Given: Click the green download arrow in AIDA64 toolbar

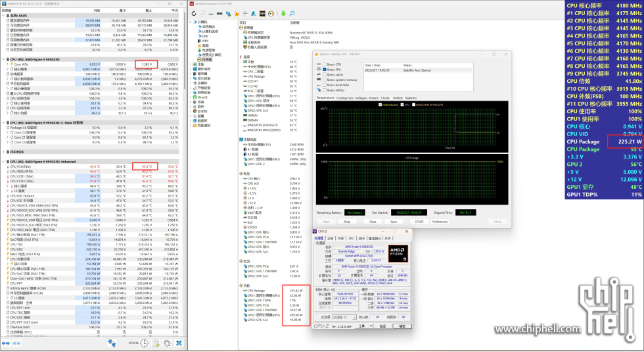Looking at the screenshot, I should [x=283, y=14].
